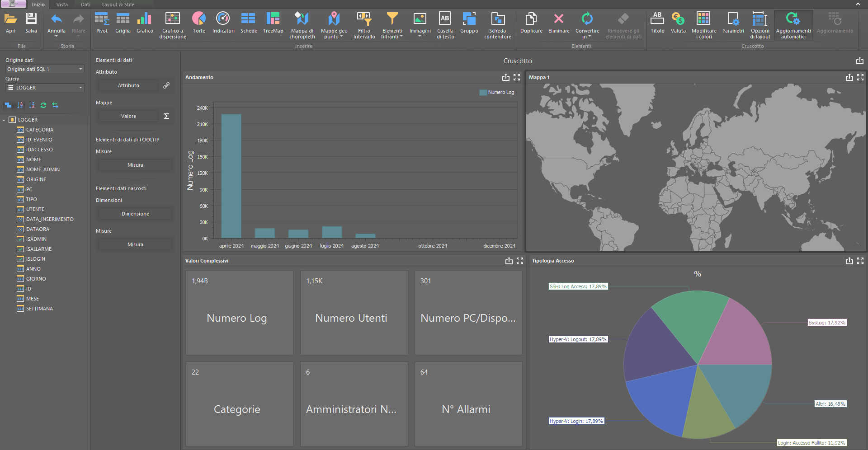Maximize the Andamento chart item
868x450 pixels.
(x=517, y=78)
